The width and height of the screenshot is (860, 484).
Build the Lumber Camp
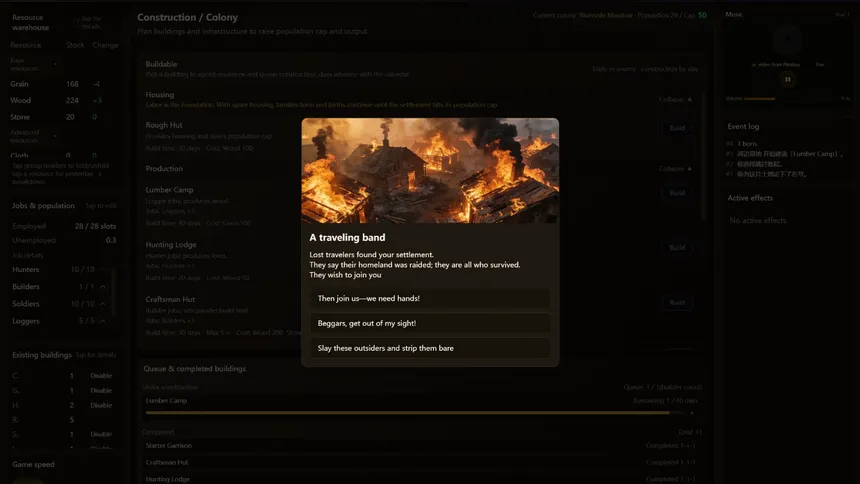click(677, 192)
